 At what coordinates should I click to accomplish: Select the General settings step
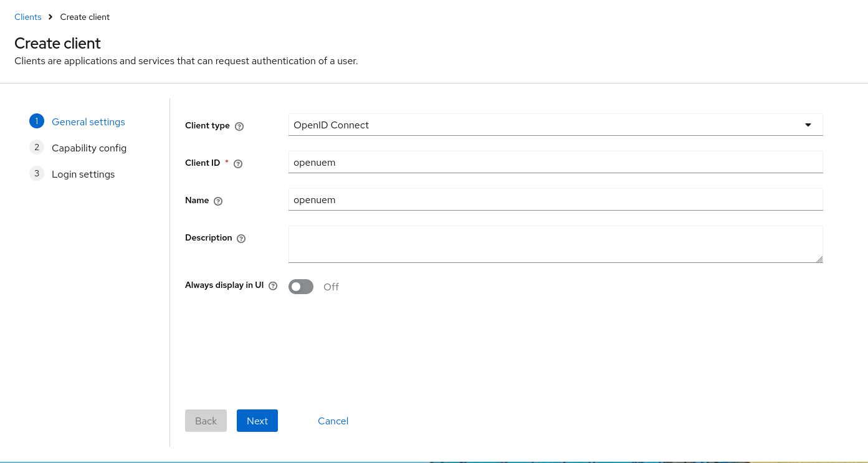[88, 122]
